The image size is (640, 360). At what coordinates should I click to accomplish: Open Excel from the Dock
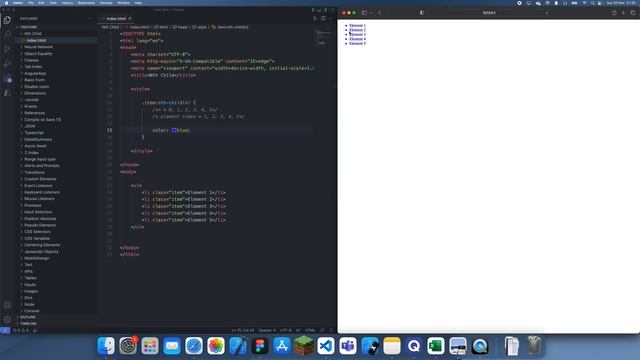(x=436, y=346)
